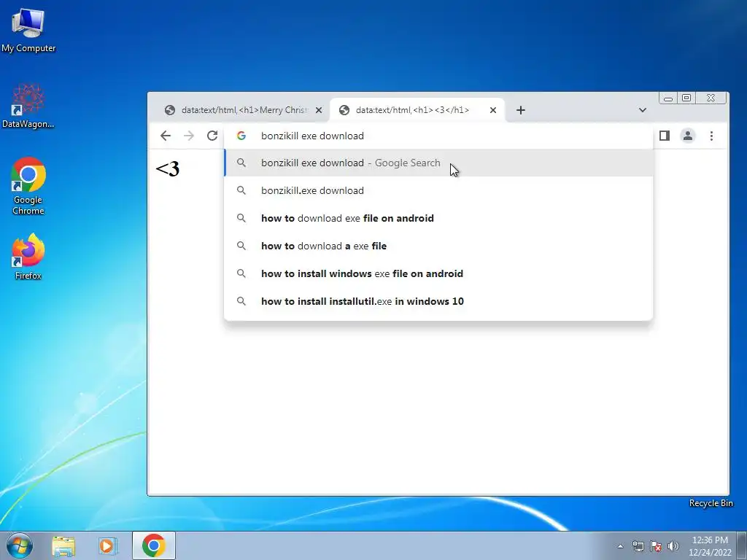Select 'how to install windows exe file on android'
Viewport: 747px width, 560px height.
438,273
